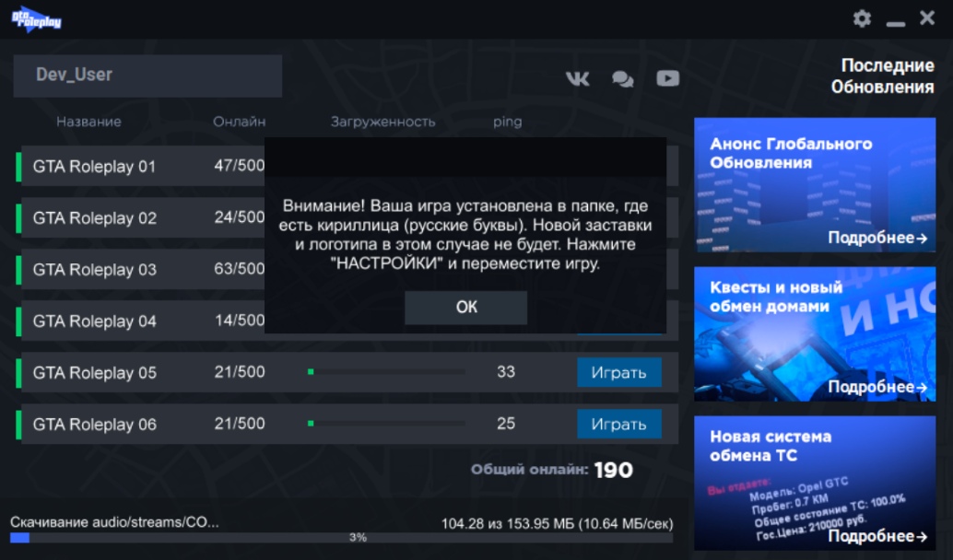Confirm the warning with OK

click(466, 308)
